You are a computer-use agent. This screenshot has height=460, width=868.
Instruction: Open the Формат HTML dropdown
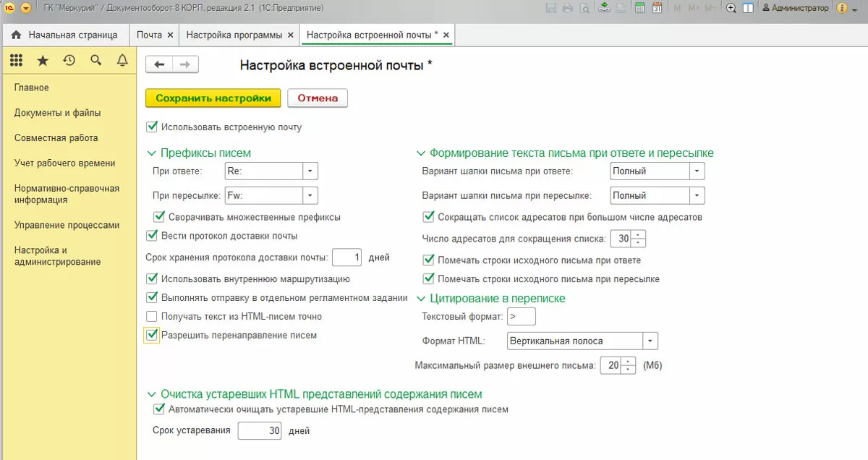tap(650, 341)
